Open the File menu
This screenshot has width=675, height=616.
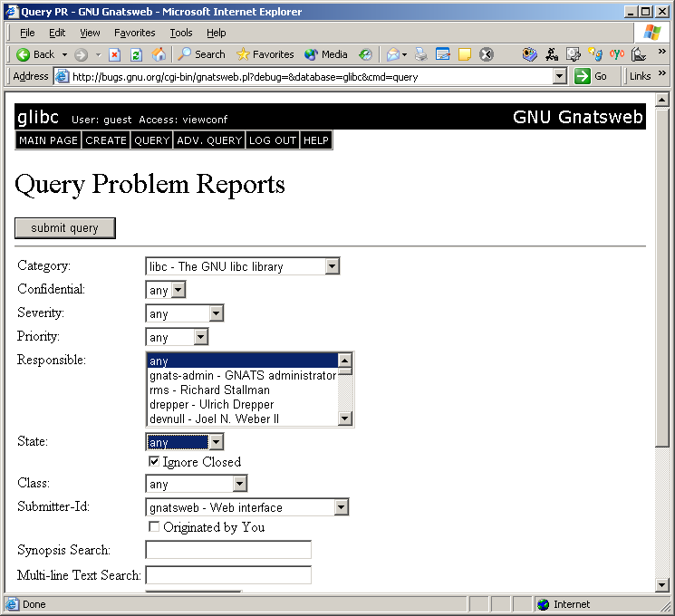click(x=27, y=33)
